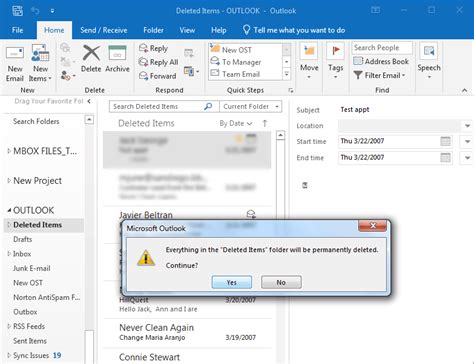This screenshot has width=474, height=364.
Task: Collapse the ribbon with the chevron
Action: pyautogui.click(x=464, y=90)
